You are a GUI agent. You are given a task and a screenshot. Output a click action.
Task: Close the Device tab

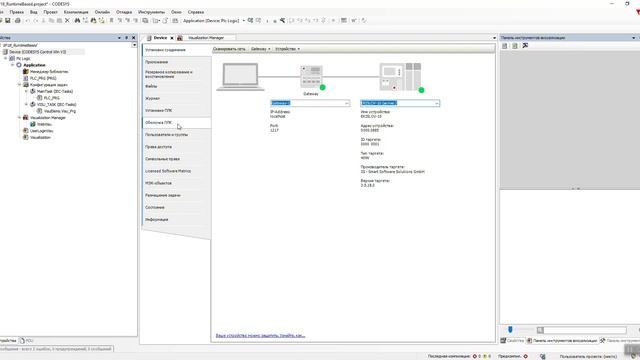pyautogui.click(x=172, y=38)
